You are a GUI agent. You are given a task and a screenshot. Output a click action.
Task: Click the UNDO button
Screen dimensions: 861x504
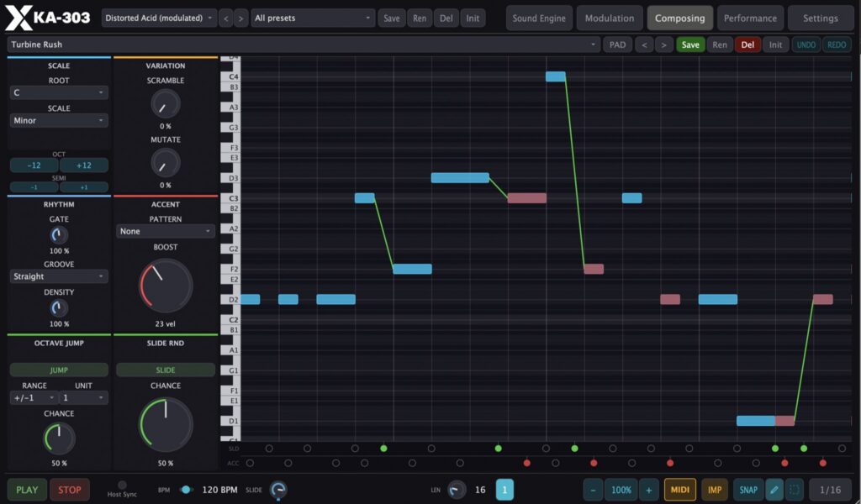[x=806, y=45]
